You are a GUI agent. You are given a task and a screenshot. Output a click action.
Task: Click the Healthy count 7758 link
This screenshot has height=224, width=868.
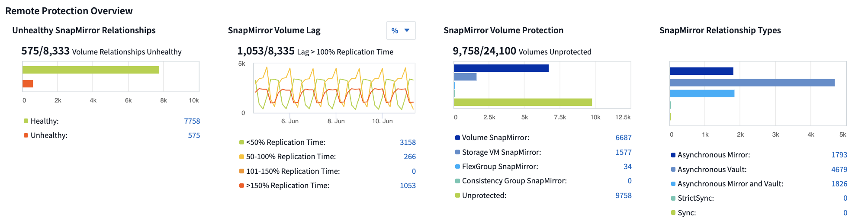coord(192,121)
